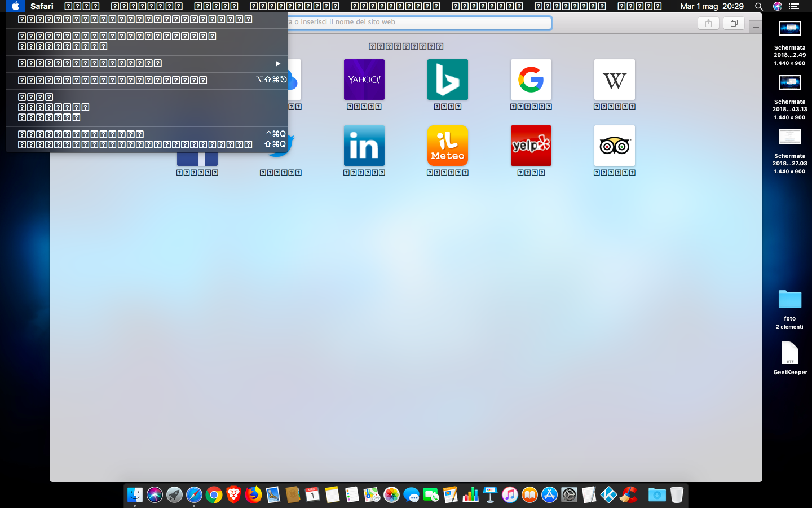Open iTunes from the Dock
The height and width of the screenshot is (508, 812).
click(x=510, y=495)
